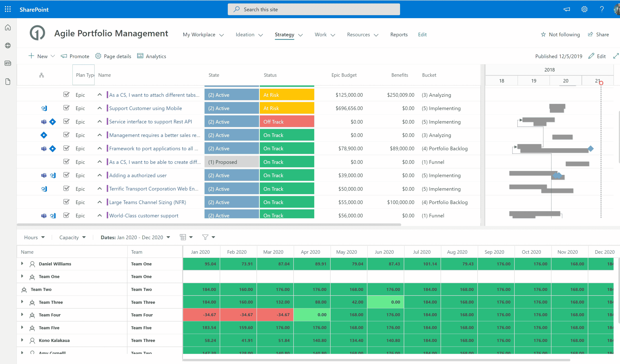This screenshot has width=620, height=364.
Task: Open the resource grid table view icon
Action: [x=183, y=237]
